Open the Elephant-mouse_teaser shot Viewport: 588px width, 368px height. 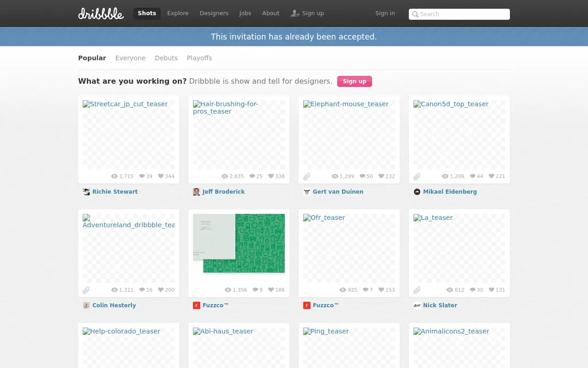(x=349, y=135)
